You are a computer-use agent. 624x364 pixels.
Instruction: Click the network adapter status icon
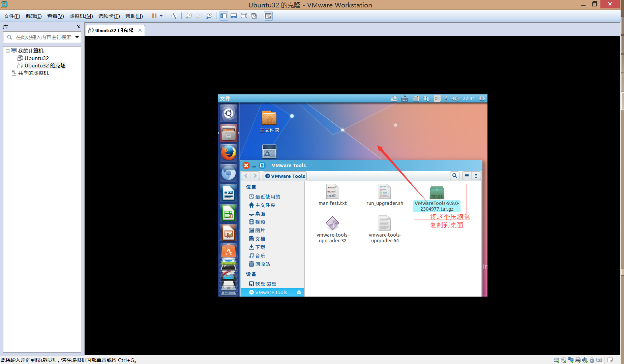click(571, 360)
